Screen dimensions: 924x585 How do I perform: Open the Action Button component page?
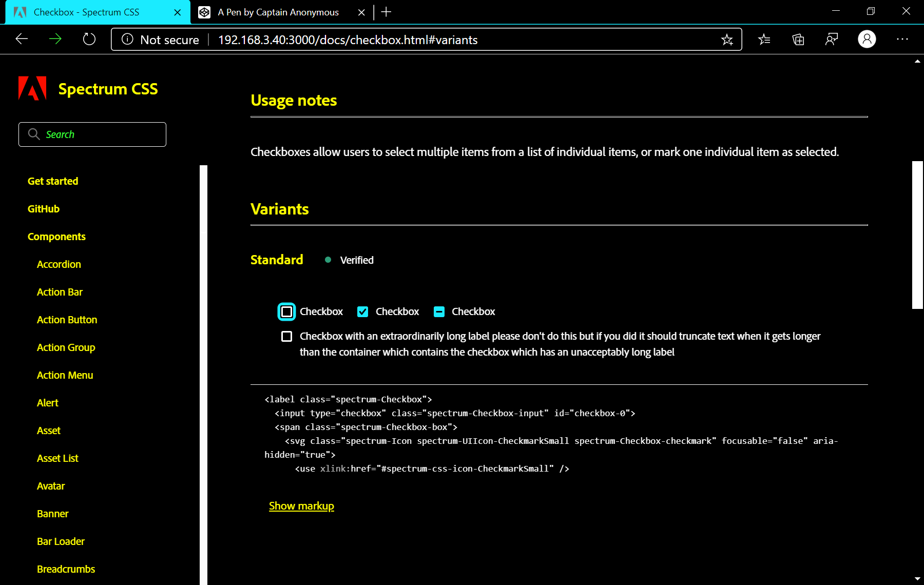67,320
